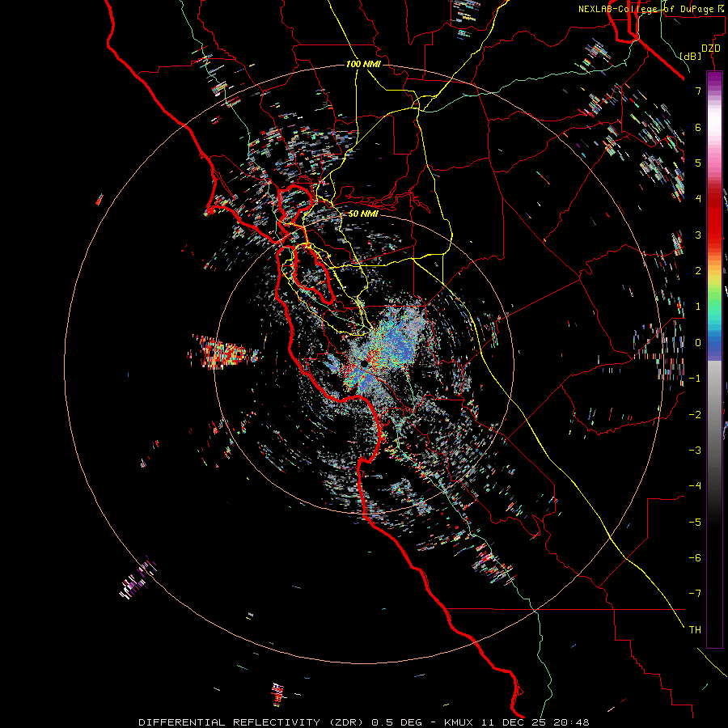
Task: Click the "TH" threshold label on scale
Action: coord(695,630)
